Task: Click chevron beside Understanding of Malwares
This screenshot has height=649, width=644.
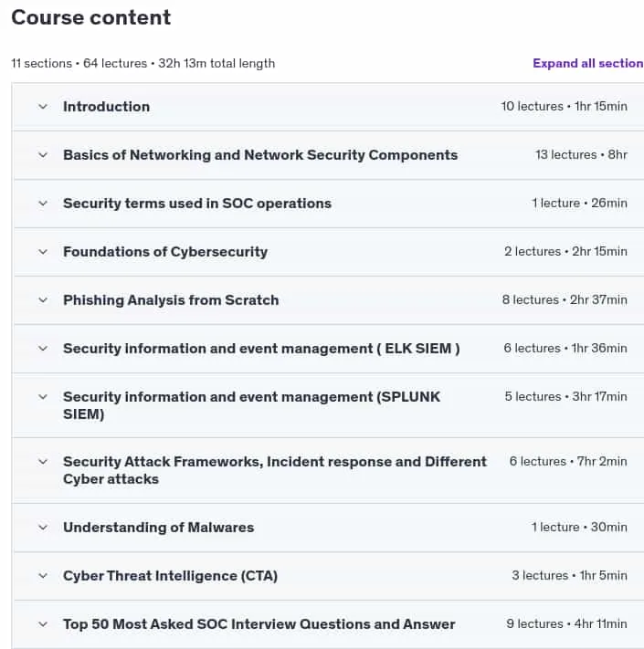Action: (43, 528)
